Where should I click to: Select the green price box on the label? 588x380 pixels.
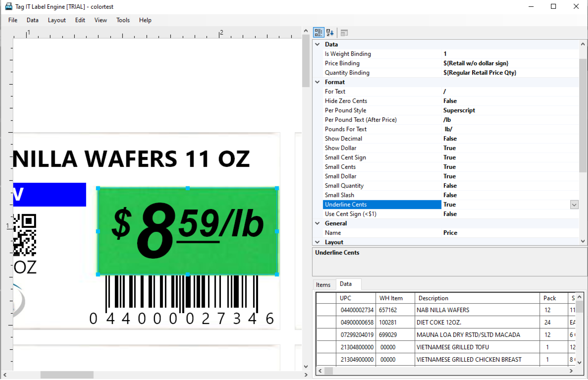[187, 231]
